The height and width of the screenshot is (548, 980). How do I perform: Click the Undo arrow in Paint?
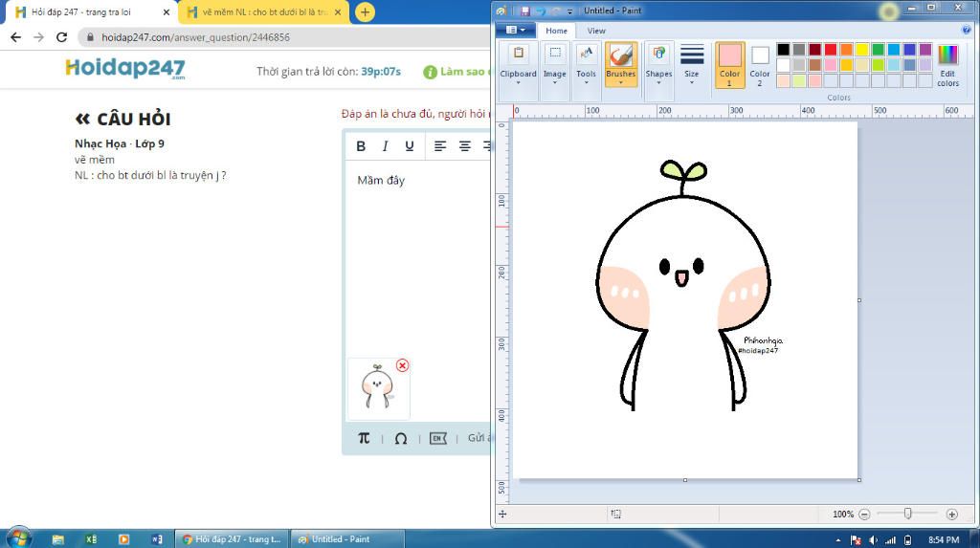click(541, 11)
